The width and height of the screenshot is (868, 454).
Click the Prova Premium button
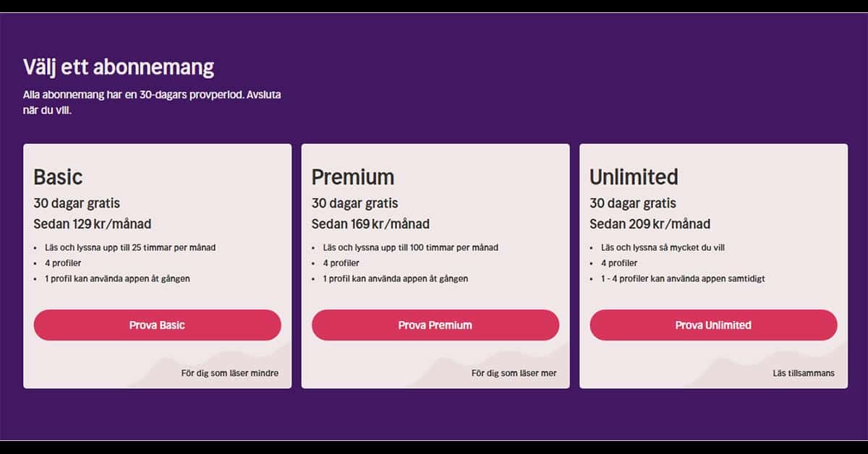[435, 325]
